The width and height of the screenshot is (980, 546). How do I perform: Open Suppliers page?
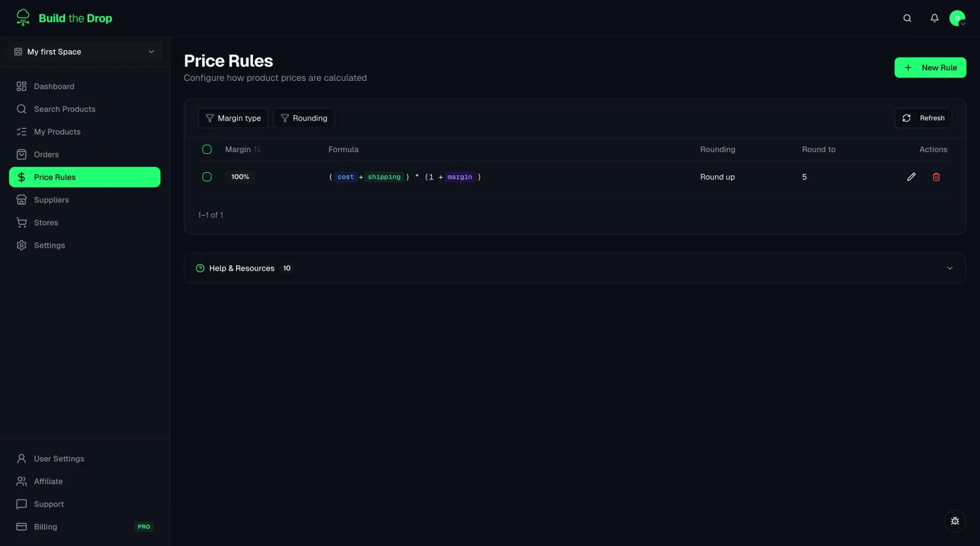point(85,200)
